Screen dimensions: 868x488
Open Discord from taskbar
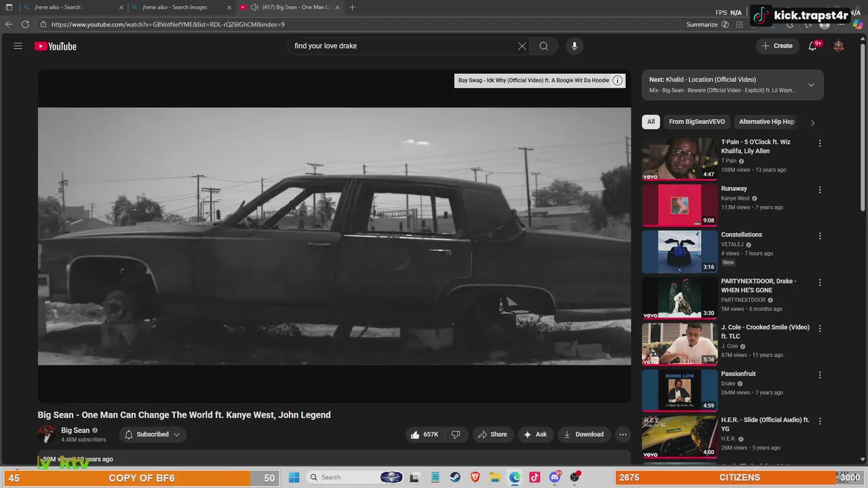point(555,477)
